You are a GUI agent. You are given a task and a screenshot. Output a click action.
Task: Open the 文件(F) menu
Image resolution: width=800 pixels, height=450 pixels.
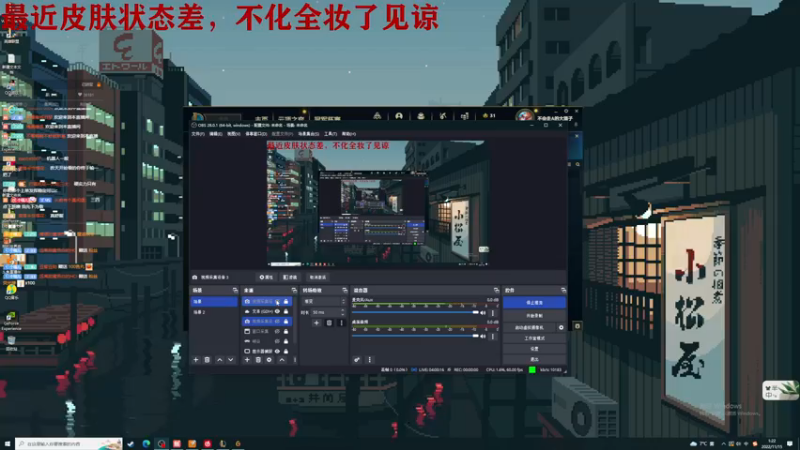pyautogui.click(x=198, y=134)
